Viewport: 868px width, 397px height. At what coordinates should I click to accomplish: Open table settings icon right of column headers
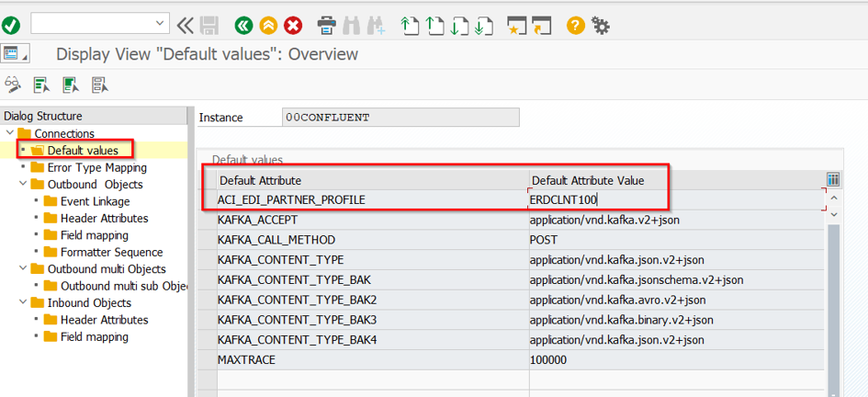833,179
